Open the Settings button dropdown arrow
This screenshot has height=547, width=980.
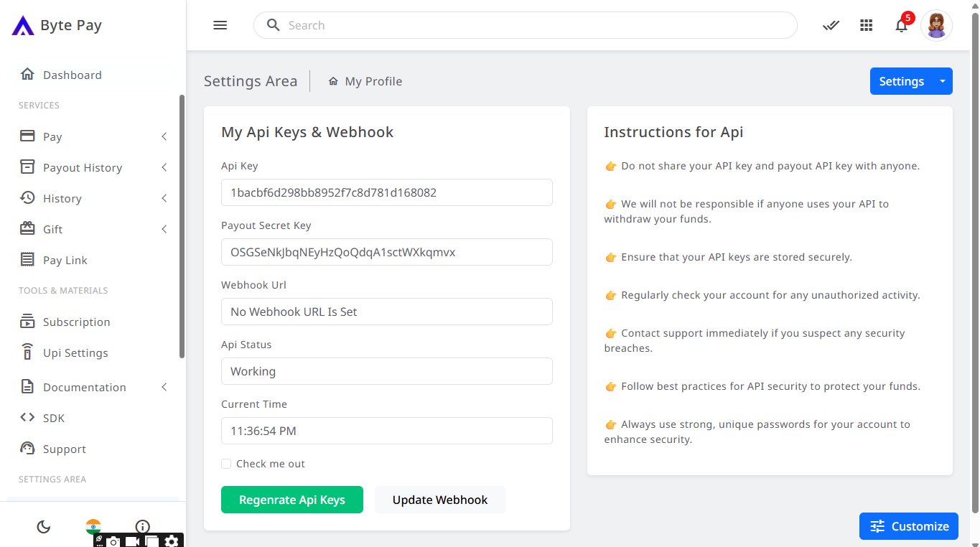[943, 81]
